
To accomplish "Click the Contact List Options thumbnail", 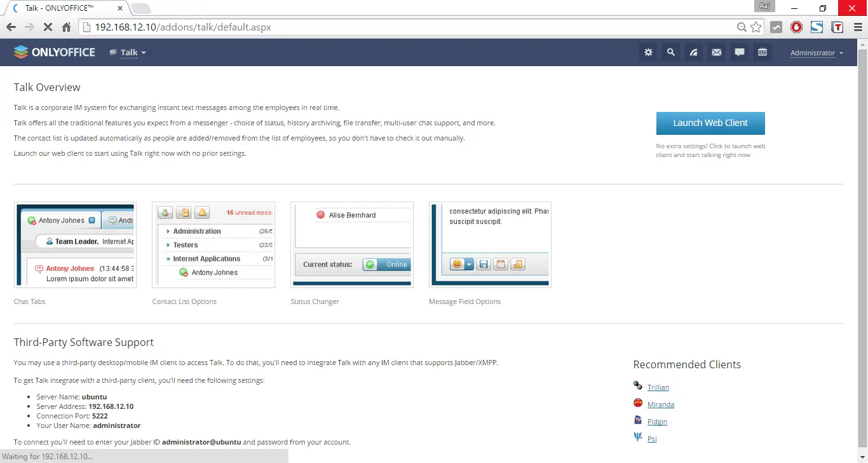I will tap(214, 245).
